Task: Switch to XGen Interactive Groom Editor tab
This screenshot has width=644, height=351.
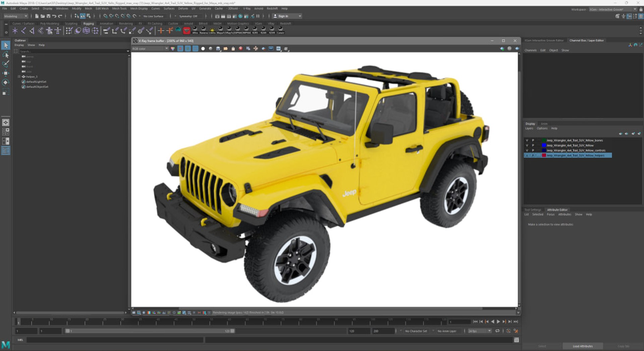Action: [544, 40]
